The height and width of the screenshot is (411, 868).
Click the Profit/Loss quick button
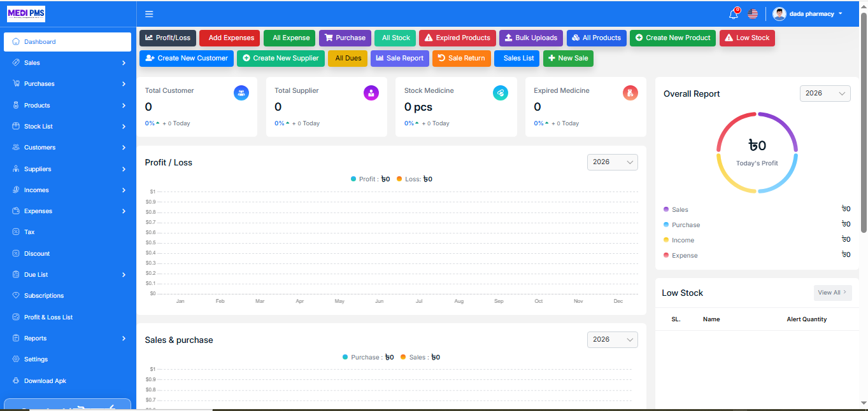click(x=168, y=38)
